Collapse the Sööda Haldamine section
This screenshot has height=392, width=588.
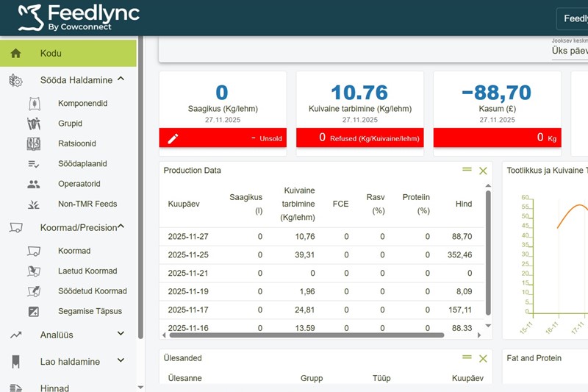point(121,79)
